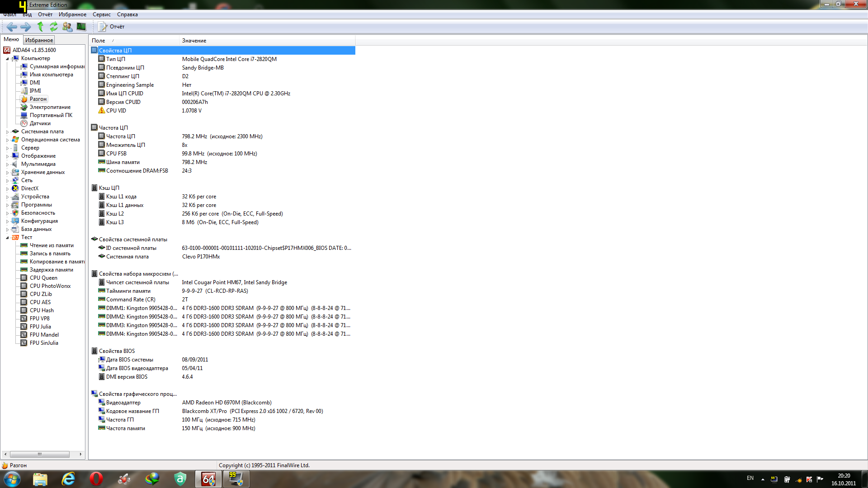Click the Безопасность shield icon
Viewport: 868px width, 488px height.
15,213
